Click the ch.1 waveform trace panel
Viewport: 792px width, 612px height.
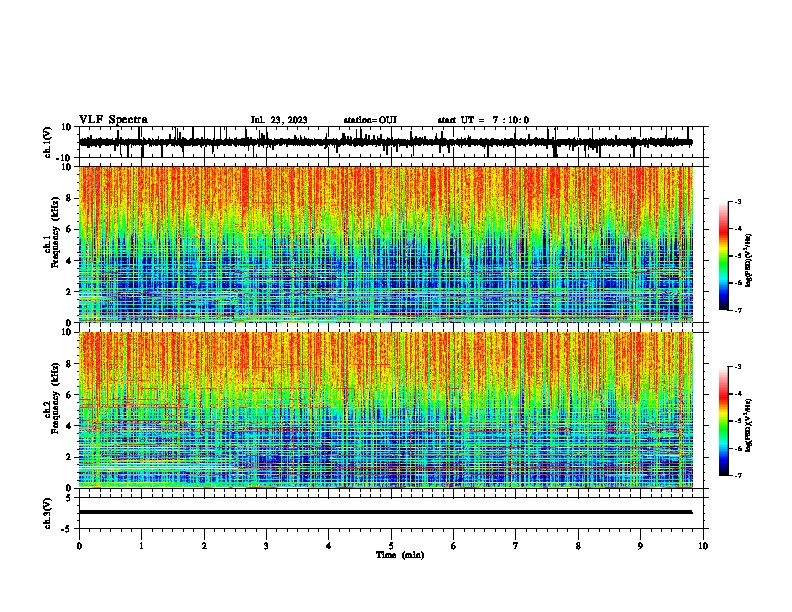(x=393, y=142)
